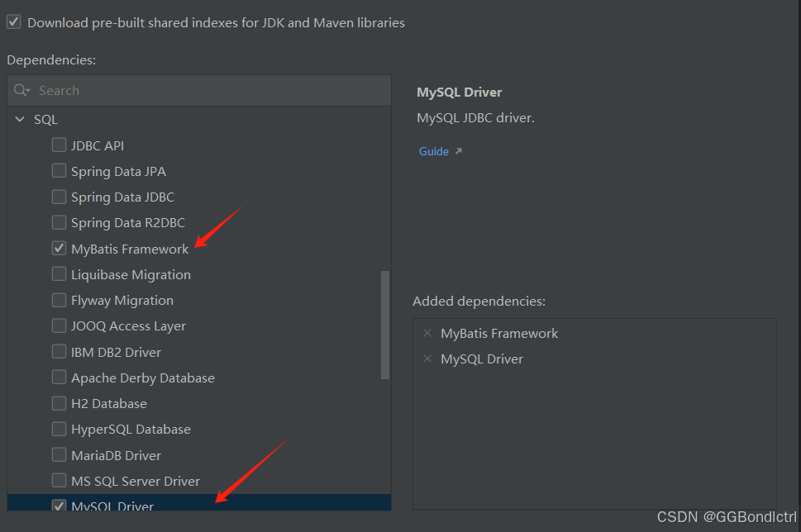Uncheck MyBatis Framework dependency
Screen dimensions: 801x532
tap(60, 248)
